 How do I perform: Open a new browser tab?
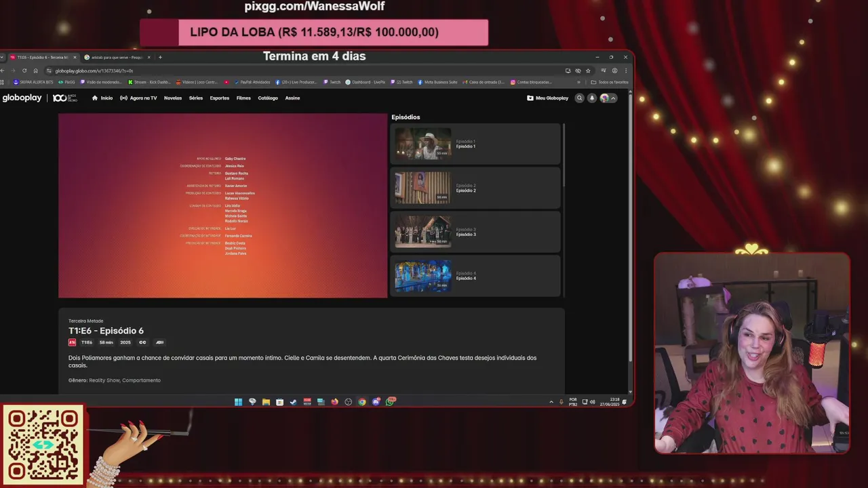click(x=160, y=57)
